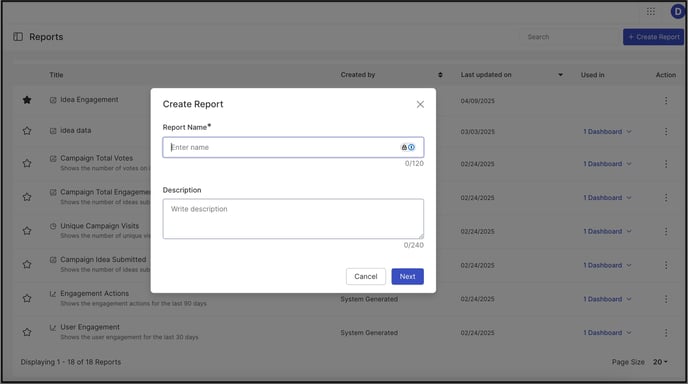688x384 pixels.
Task: Cancel the report creation
Action: [366, 276]
